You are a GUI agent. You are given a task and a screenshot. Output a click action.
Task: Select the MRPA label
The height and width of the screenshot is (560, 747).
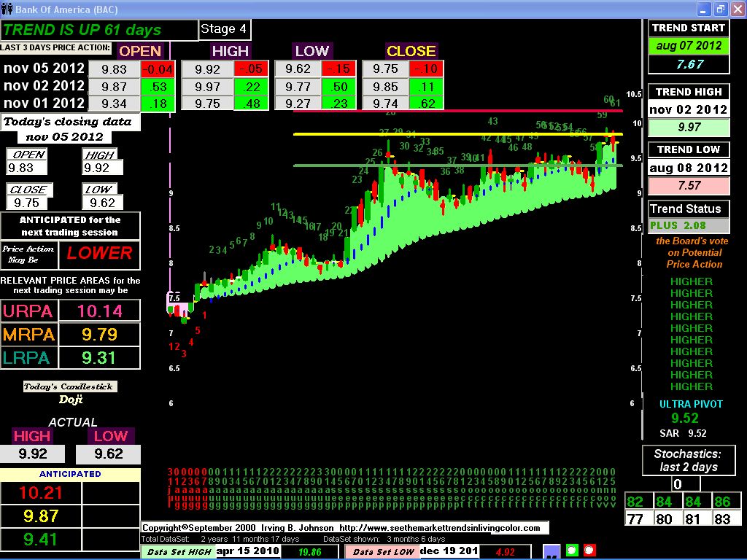(x=28, y=335)
